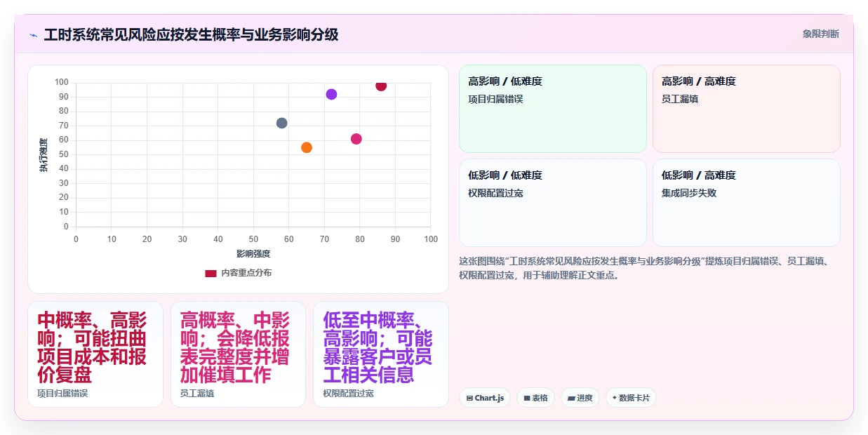868x435 pixels.
Task: Click the orange scatter data point
Action: pyautogui.click(x=307, y=147)
